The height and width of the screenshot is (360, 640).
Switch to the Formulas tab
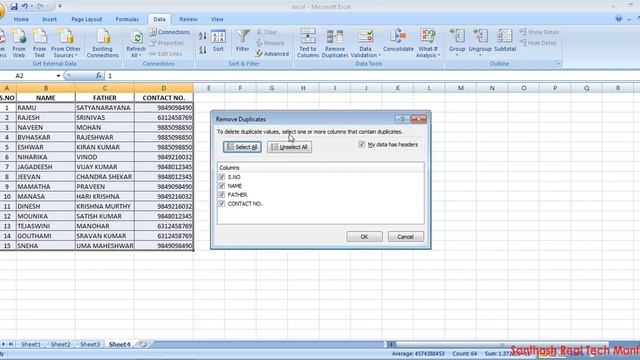(x=127, y=19)
